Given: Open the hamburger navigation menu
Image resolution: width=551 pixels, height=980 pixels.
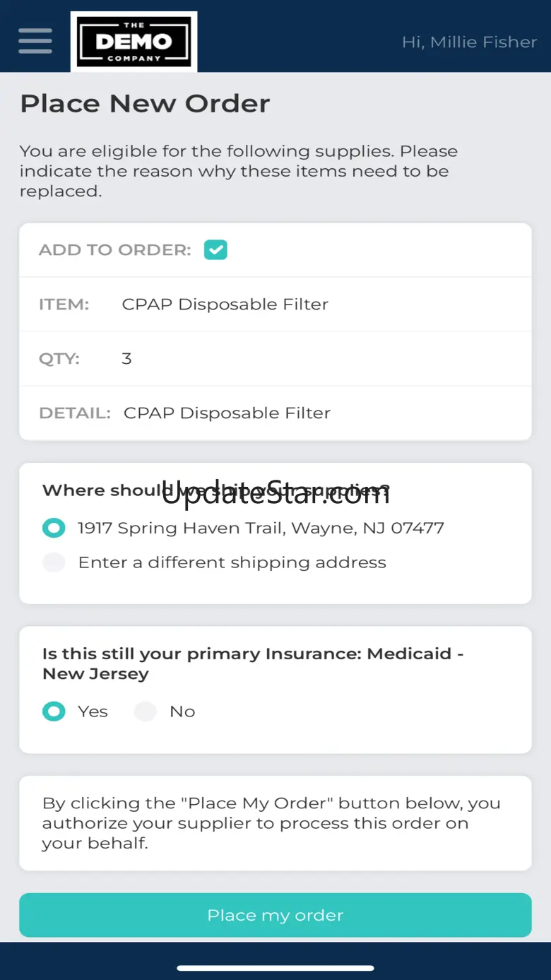Looking at the screenshot, I should click(x=35, y=41).
